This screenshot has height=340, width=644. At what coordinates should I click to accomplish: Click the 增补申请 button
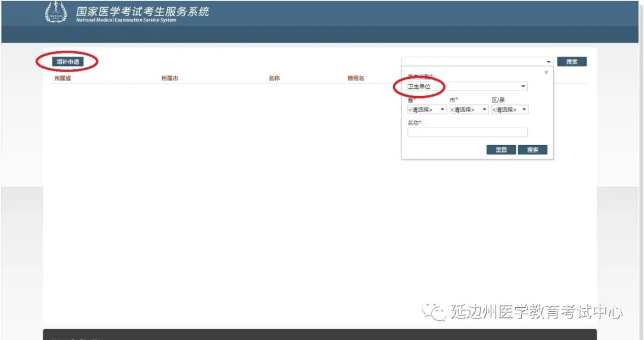pyautogui.click(x=67, y=61)
